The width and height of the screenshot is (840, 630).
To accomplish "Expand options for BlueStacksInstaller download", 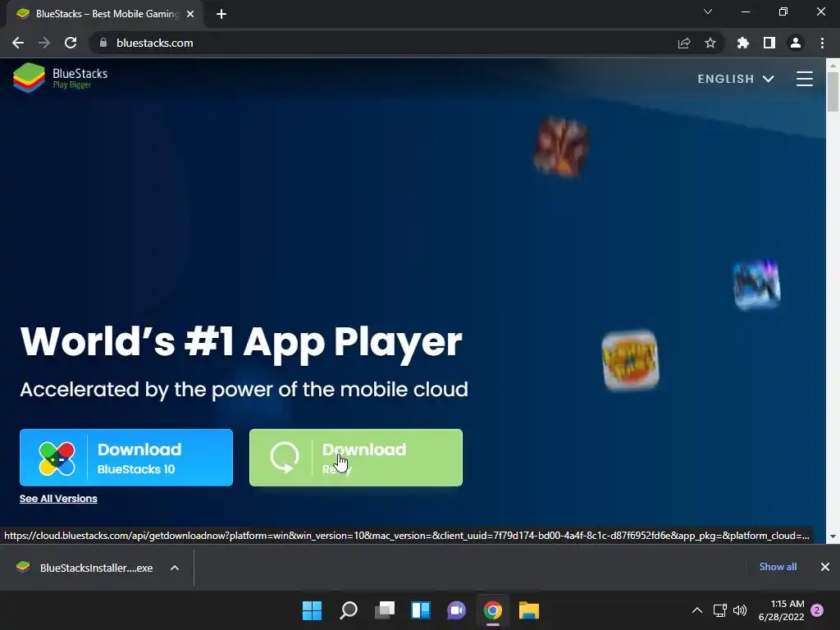I will coord(175,568).
